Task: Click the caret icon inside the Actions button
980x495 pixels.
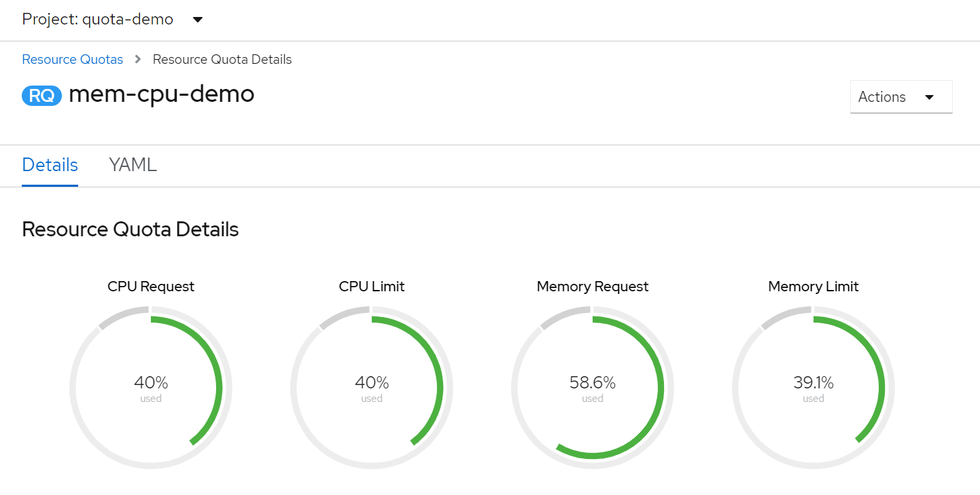Action: tap(930, 96)
